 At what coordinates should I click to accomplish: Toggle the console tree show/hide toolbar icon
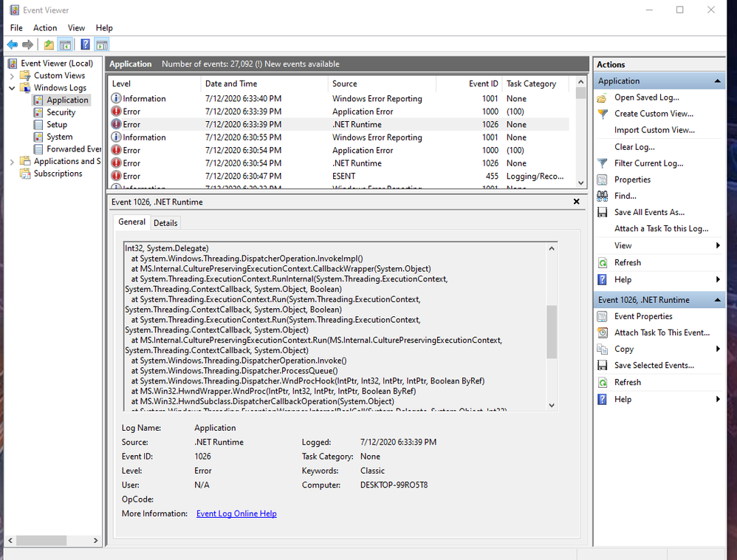click(x=65, y=43)
